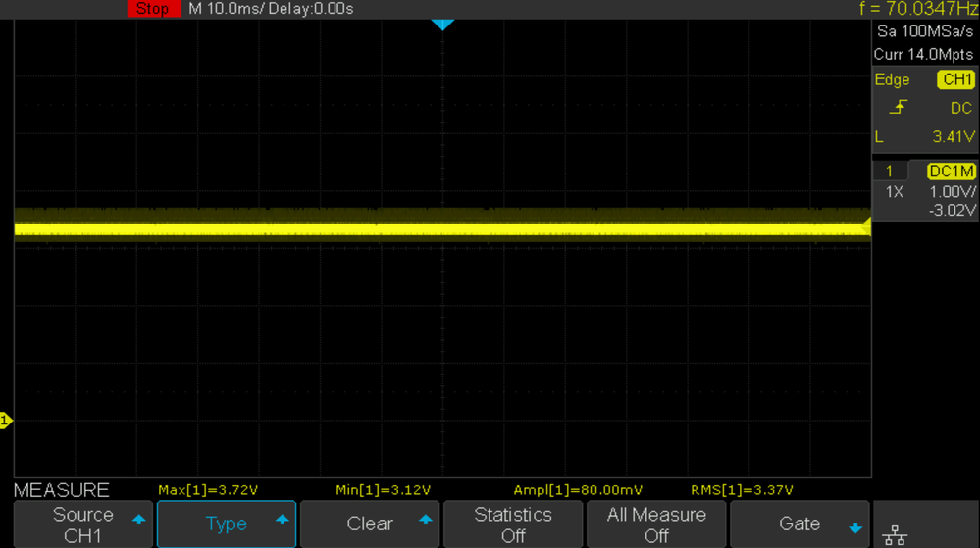Toggle Statistics Off softkey

513,524
